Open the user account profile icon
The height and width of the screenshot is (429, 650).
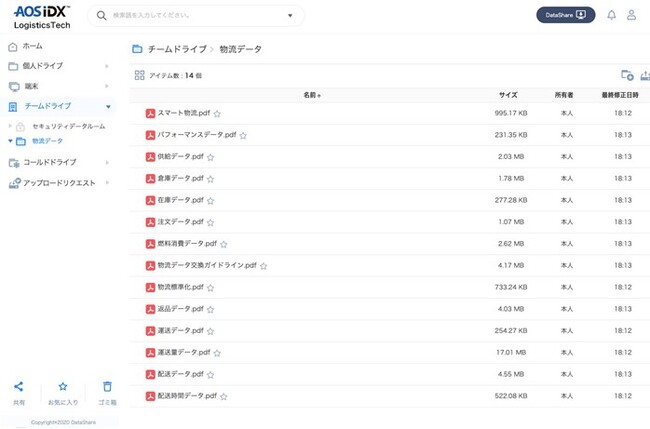click(631, 15)
